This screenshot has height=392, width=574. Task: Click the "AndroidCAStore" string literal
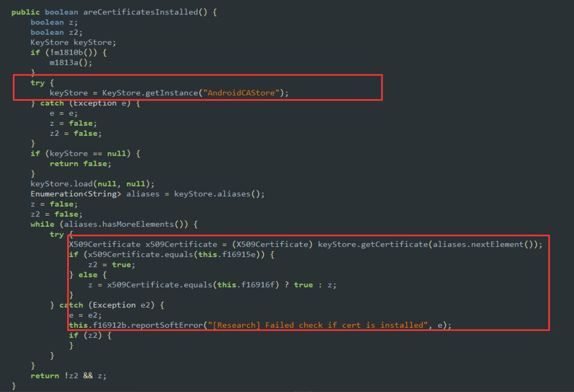[x=241, y=93]
